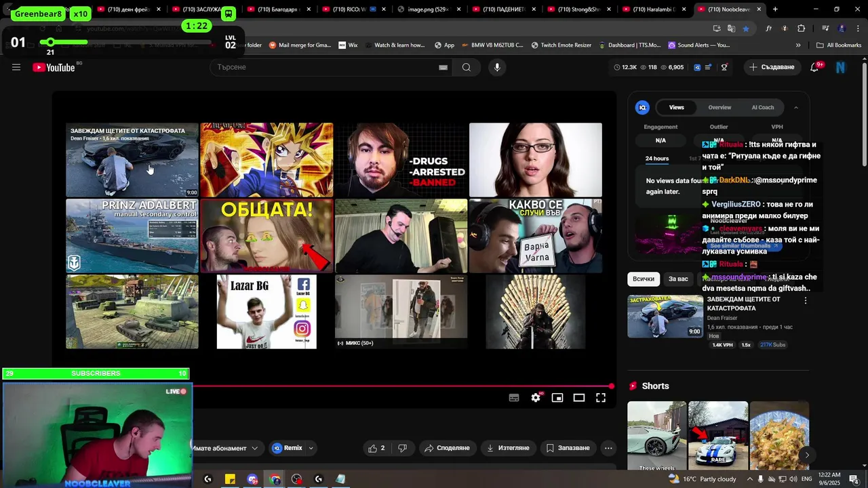Screen dimensions: 868x488
Task: Open the Sound Alerts bookmark
Action: (698, 45)
